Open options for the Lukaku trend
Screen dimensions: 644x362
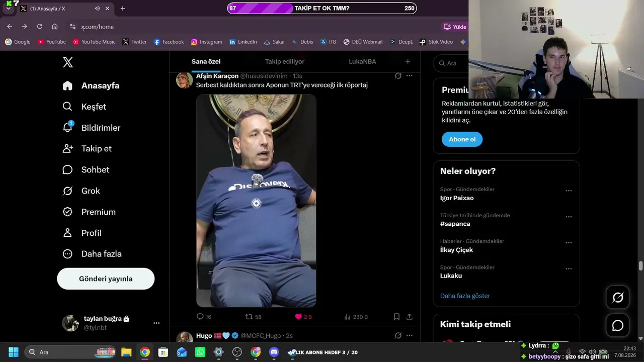click(x=569, y=268)
